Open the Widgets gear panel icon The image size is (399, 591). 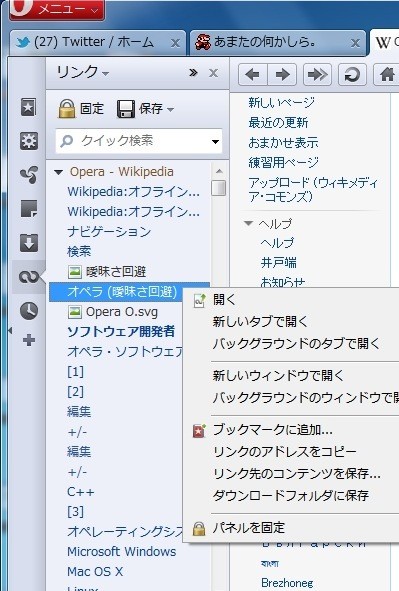click(x=29, y=141)
